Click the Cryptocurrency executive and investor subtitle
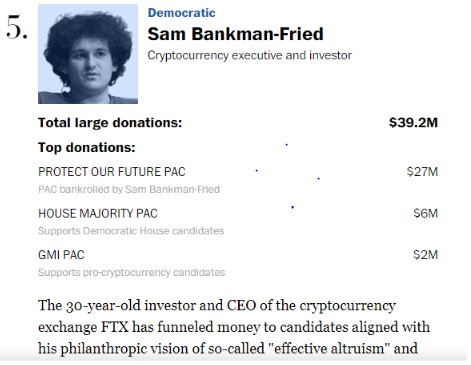471x365 pixels. (250, 55)
